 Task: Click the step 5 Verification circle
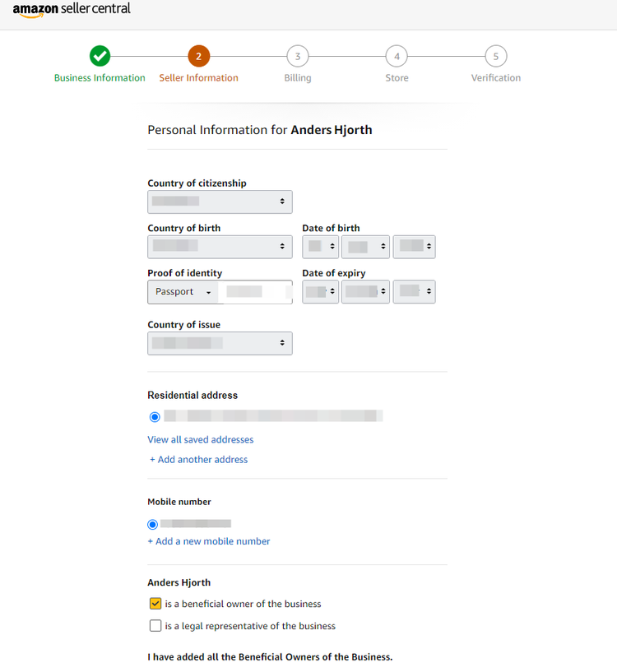point(495,56)
